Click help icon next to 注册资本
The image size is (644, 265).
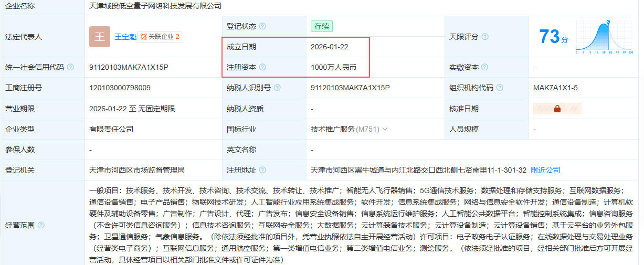[262, 67]
